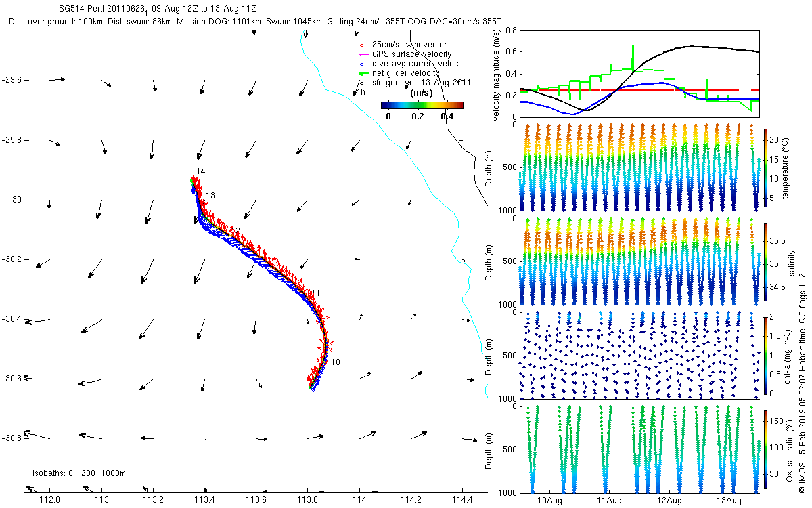
Task: Click the blue arrow marker beside dive-avg current
Action: [x=363, y=64]
